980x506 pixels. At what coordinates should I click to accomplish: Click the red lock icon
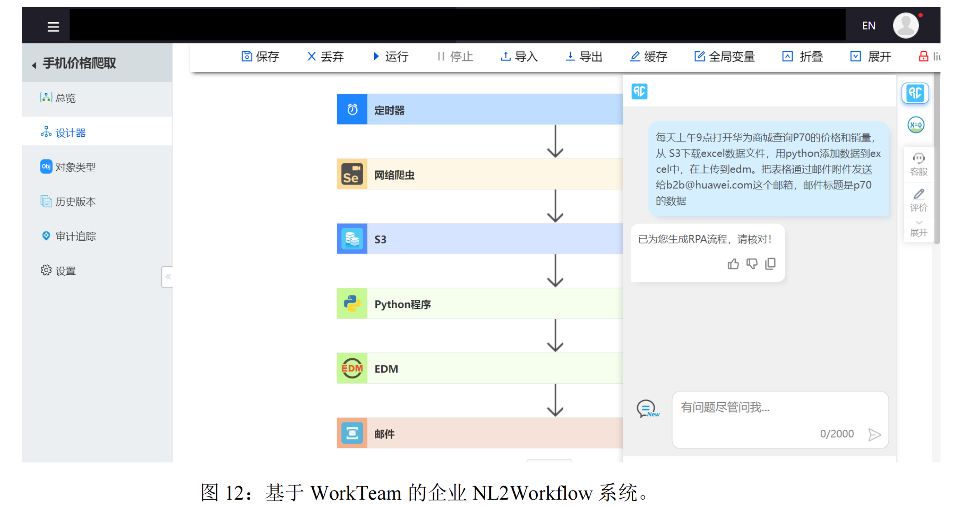click(x=923, y=56)
